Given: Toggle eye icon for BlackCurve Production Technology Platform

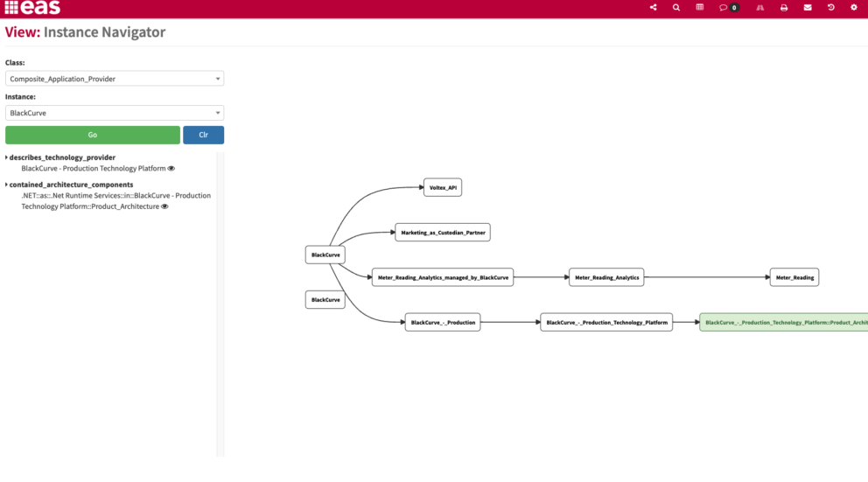Looking at the screenshot, I should point(171,168).
